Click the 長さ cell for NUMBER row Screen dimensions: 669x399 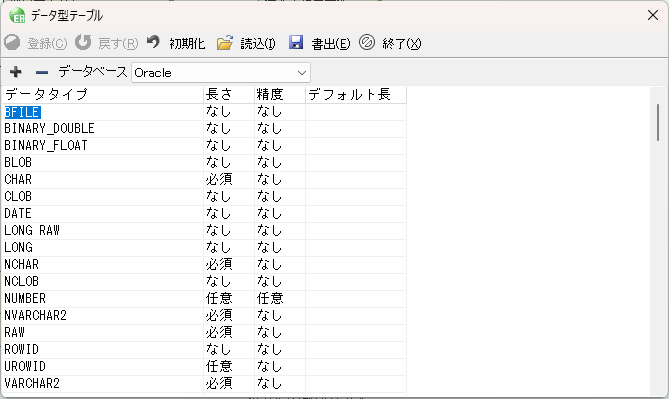[x=229, y=299]
